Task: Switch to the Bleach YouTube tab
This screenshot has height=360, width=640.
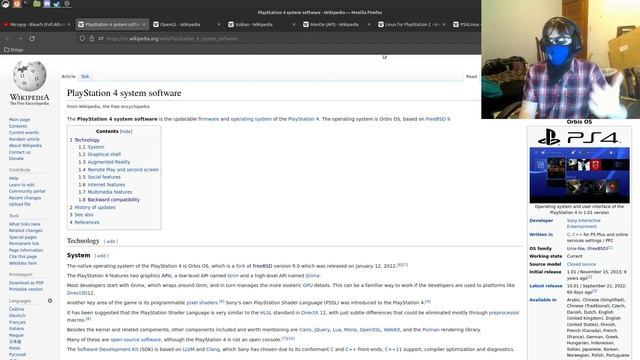Action: [x=38, y=24]
